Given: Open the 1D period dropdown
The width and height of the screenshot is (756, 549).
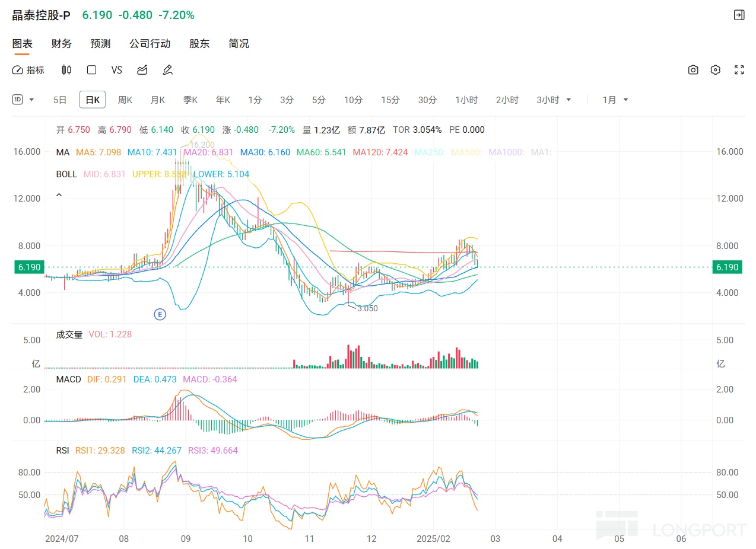Looking at the screenshot, I should coord(24,100).
